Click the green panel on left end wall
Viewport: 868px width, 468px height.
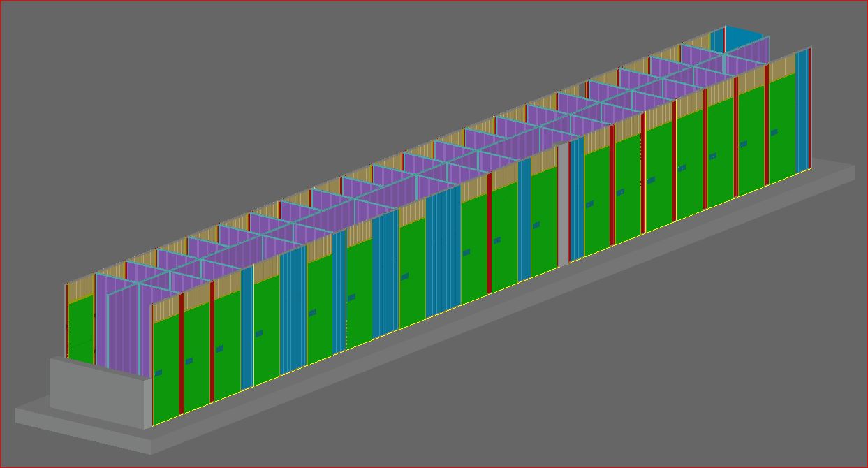80,328
